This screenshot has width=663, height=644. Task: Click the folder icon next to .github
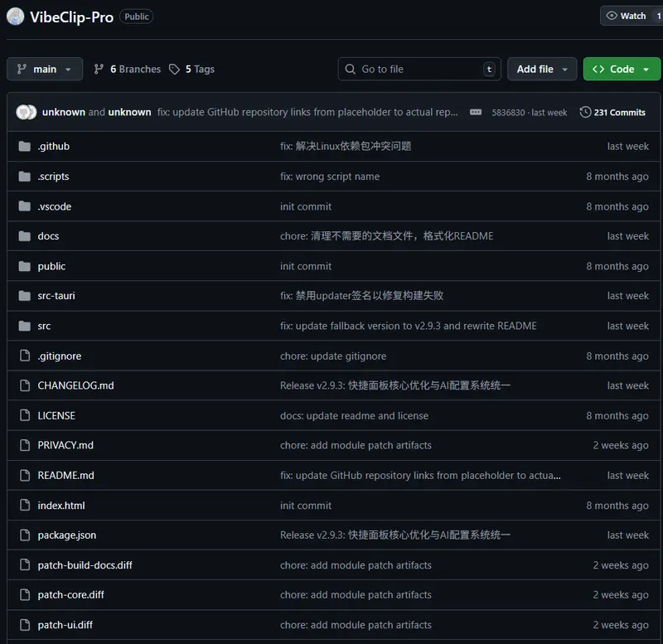tap(24, 147)
